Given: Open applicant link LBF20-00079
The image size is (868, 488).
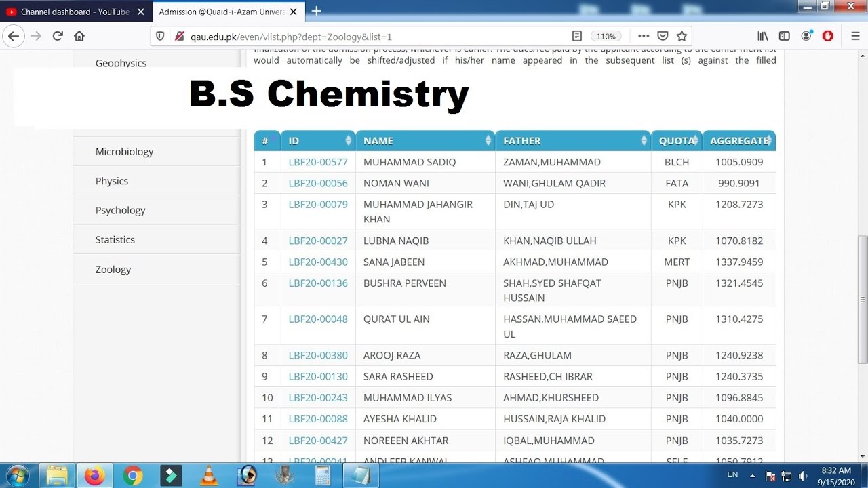Looking at the screenshot, I should coord(318,204).
